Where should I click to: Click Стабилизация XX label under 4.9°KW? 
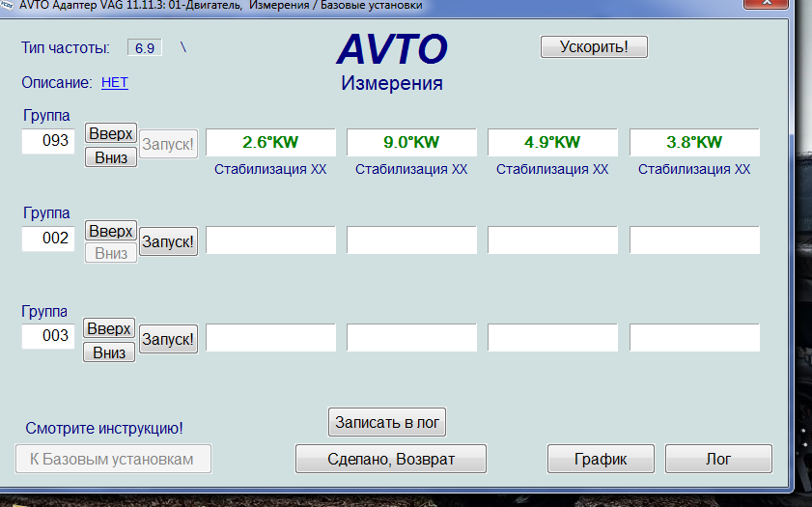[x=552, y=169]
